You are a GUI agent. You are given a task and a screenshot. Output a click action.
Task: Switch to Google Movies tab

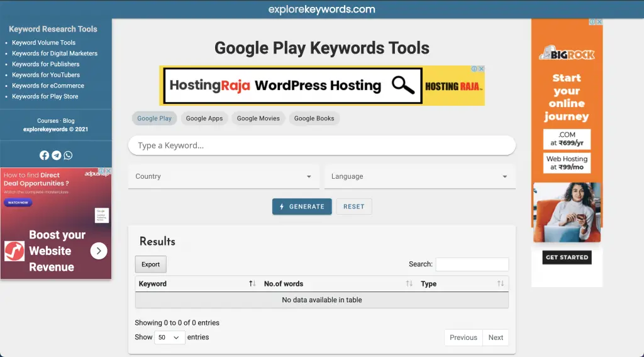[258, 118]
